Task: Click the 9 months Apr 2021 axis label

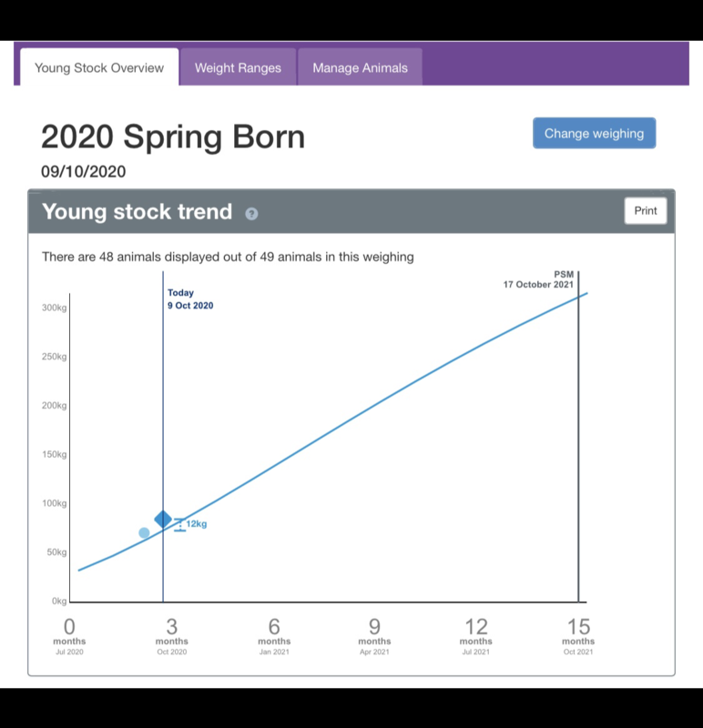Action: coord(374,636)
